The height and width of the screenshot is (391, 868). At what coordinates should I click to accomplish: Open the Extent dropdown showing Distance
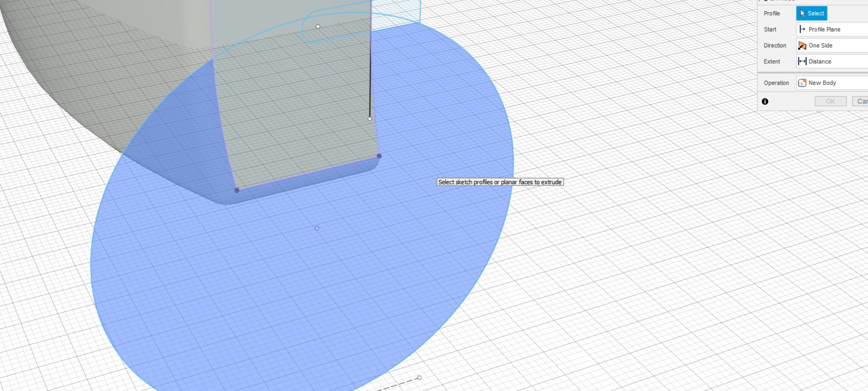[x=832, y=62]
